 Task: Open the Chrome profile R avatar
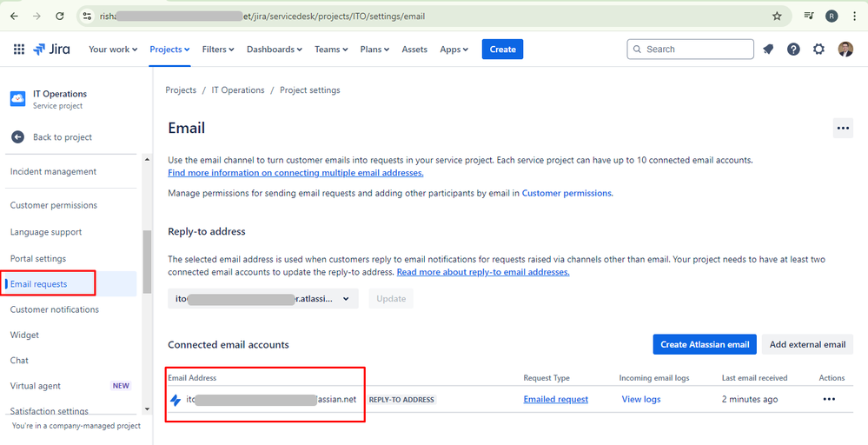(832, 16)
